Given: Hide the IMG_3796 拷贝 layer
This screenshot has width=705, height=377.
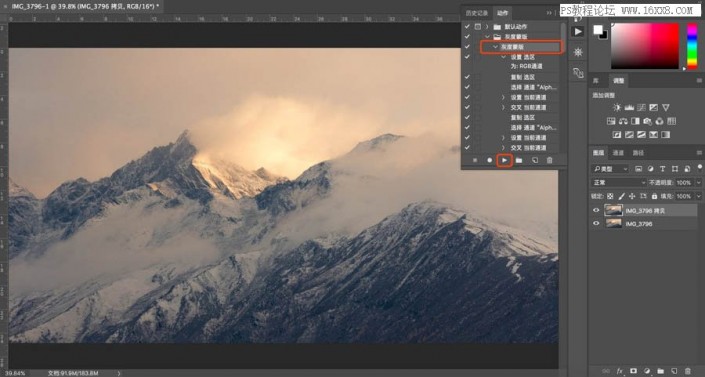Looking at the screenshot, I should click(596, 210).
